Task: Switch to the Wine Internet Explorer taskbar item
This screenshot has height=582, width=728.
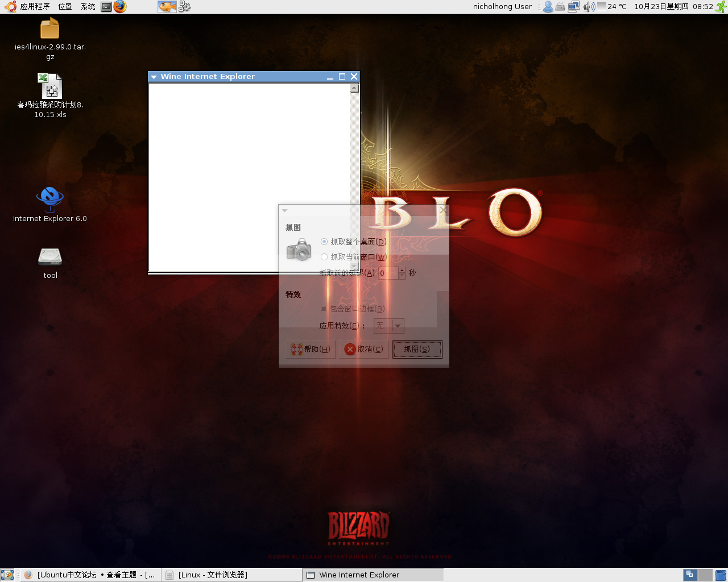Action: tap(373, 575)
